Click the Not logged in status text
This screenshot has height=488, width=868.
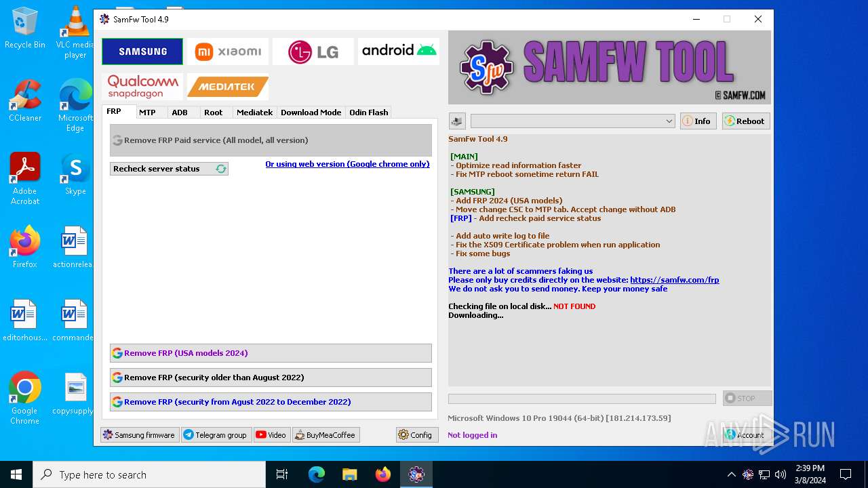pos(473,435)
